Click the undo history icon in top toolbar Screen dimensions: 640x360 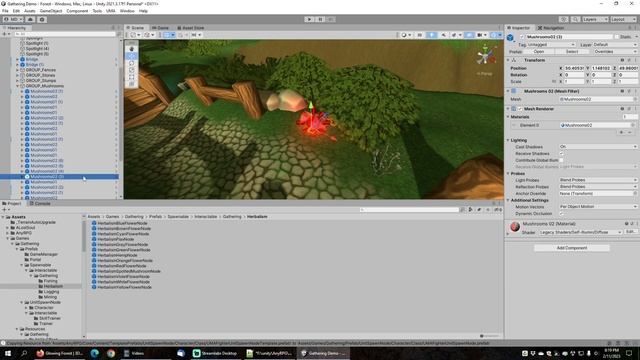[564, 19]
